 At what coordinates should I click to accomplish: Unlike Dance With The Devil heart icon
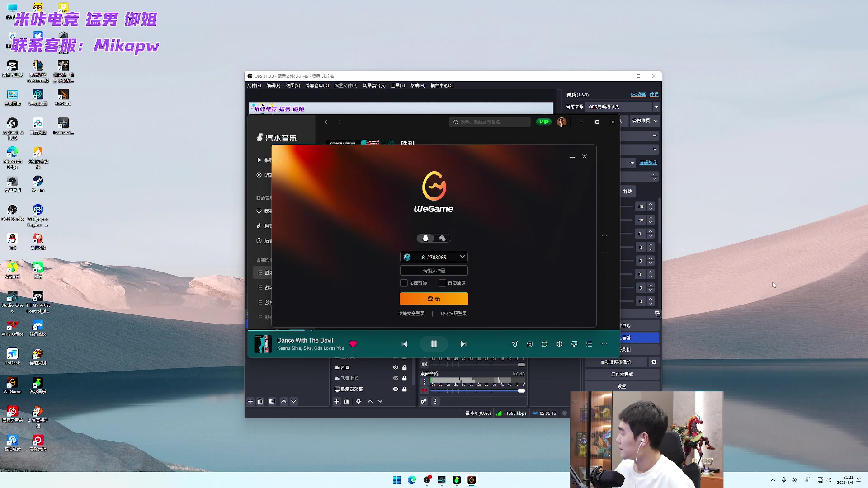[x=353, y=344]
